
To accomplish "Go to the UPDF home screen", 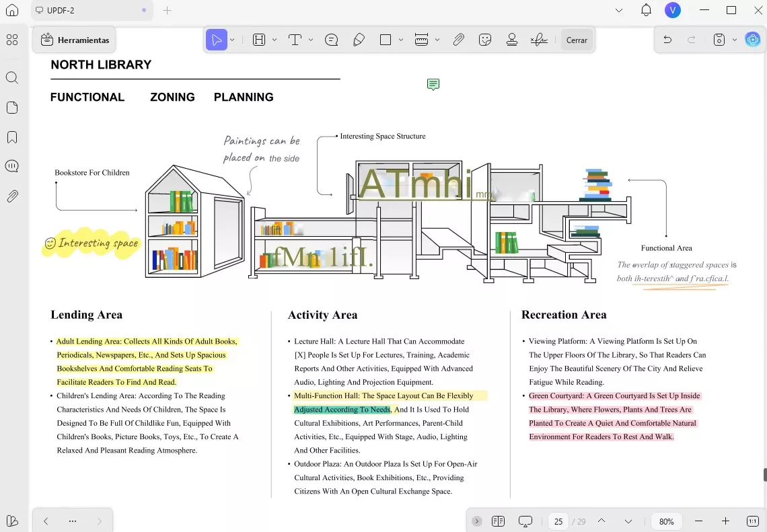I will (11, 10).
